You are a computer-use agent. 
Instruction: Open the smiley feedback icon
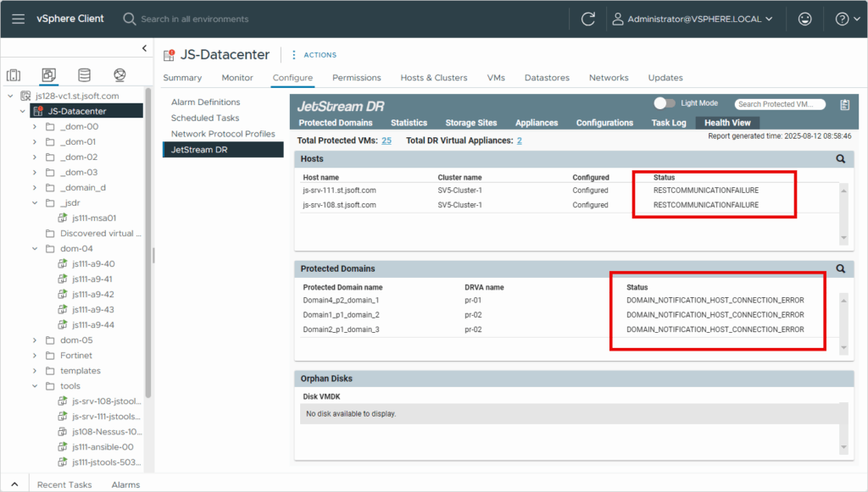click(804, 19)
